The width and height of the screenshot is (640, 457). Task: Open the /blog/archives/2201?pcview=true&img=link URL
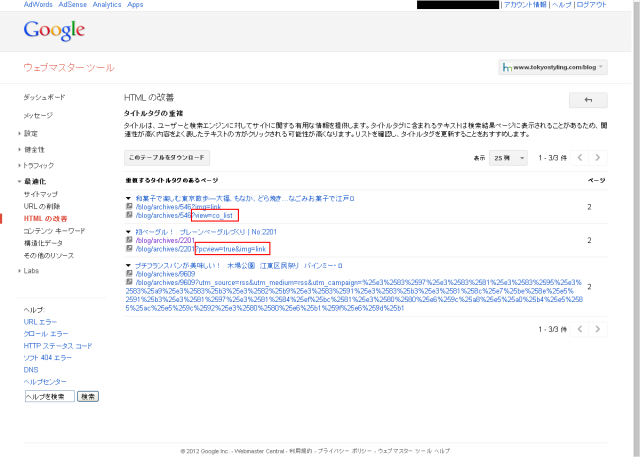pos(201,248)
